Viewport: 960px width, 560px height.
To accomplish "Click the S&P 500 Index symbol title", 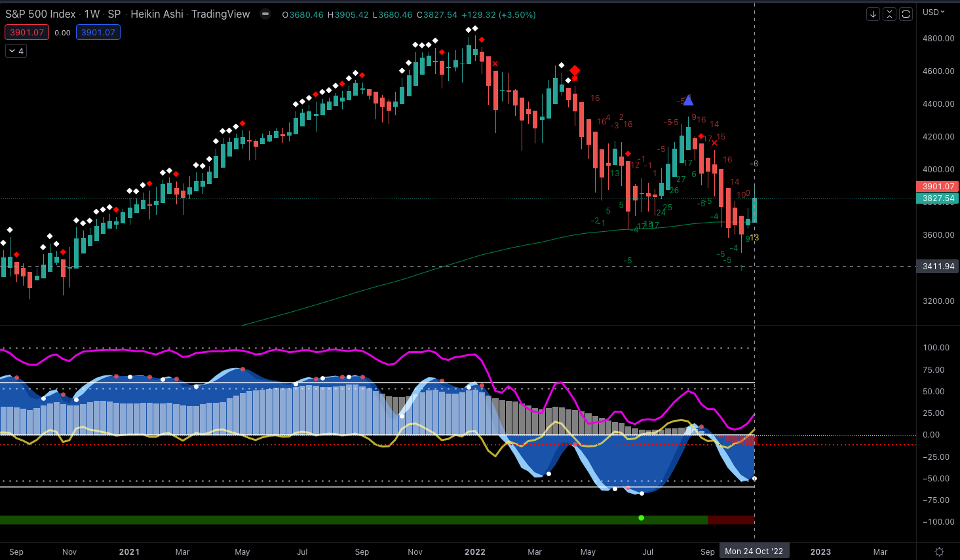I will (41, 14).
